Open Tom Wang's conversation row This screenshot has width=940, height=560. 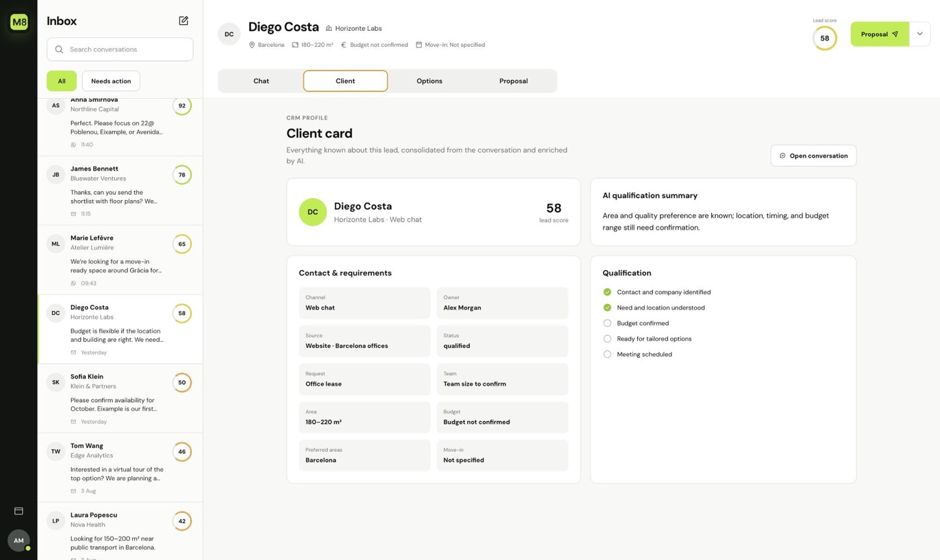(x=120, y=468)
